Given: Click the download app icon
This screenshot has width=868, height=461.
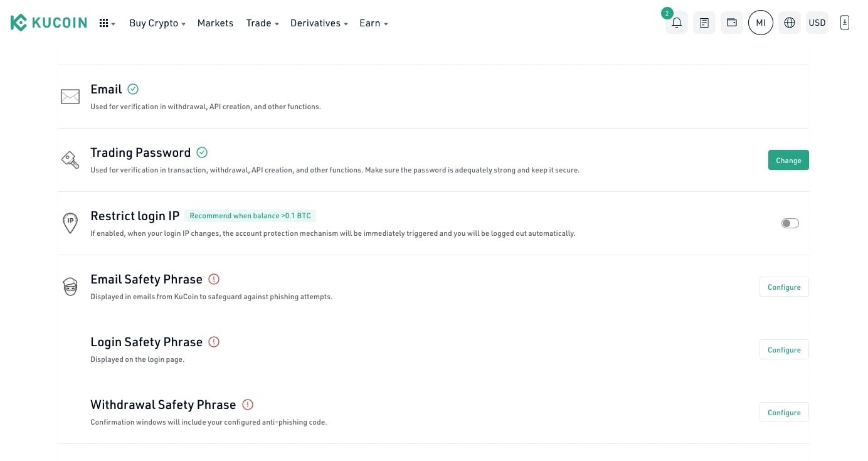Looking at the screenshot, I should (844, 23).
